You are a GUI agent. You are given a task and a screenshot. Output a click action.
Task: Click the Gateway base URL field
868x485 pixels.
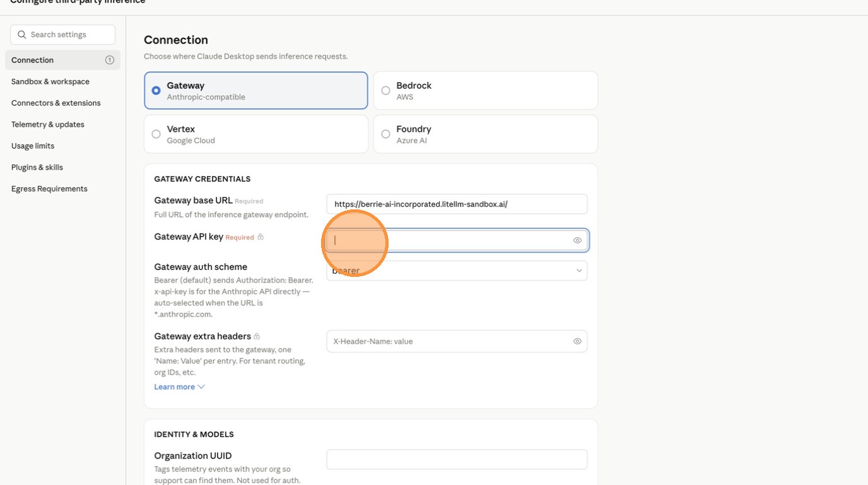[457, 204]
